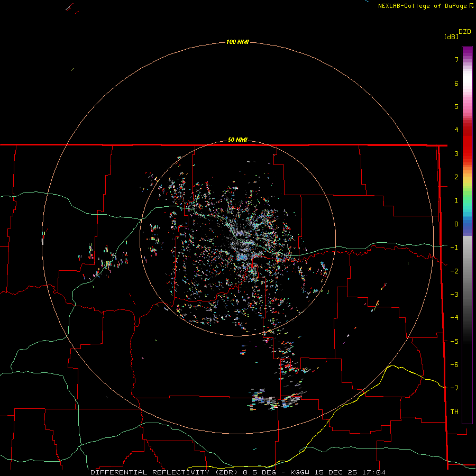Click the -7 dB value on the color scale
This screenshot has height=476, width=476.
(x=454, y=388)
